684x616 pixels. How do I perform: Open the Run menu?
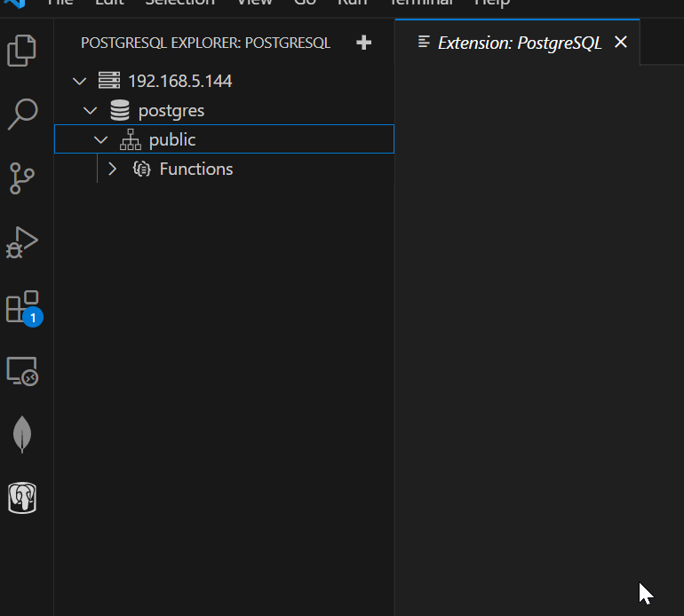[x=353, y=3]
